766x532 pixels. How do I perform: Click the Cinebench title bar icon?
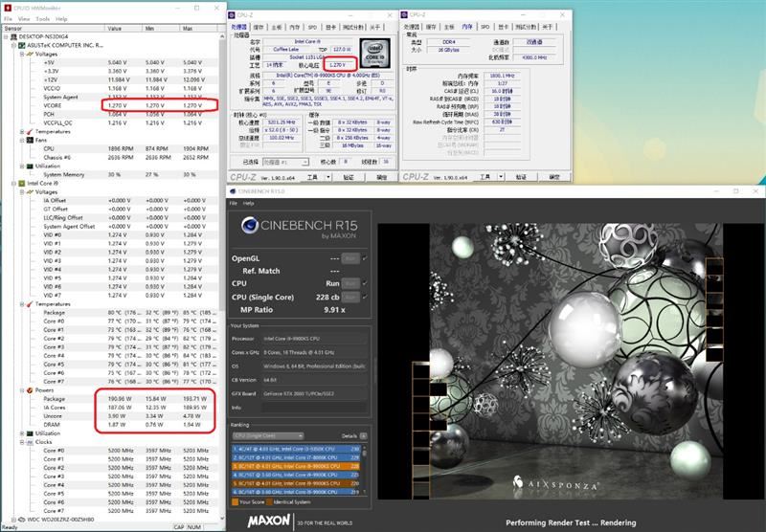coord(233,191)
